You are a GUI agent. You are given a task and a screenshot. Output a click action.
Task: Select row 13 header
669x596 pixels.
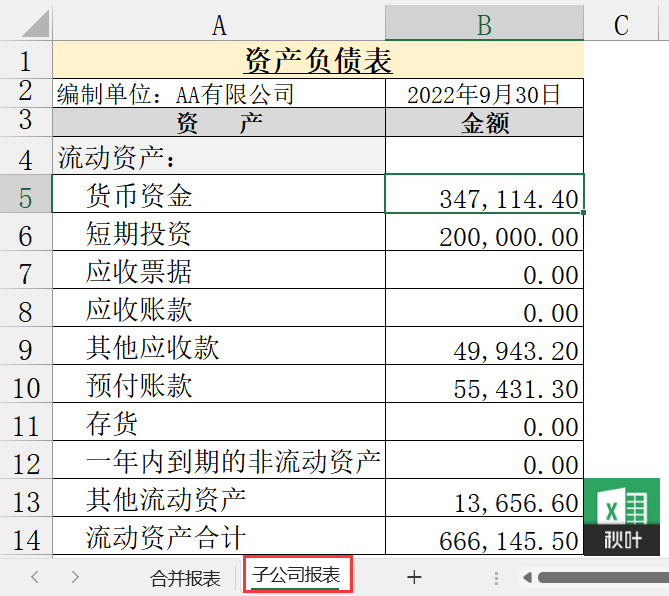(x=26, y=497)
